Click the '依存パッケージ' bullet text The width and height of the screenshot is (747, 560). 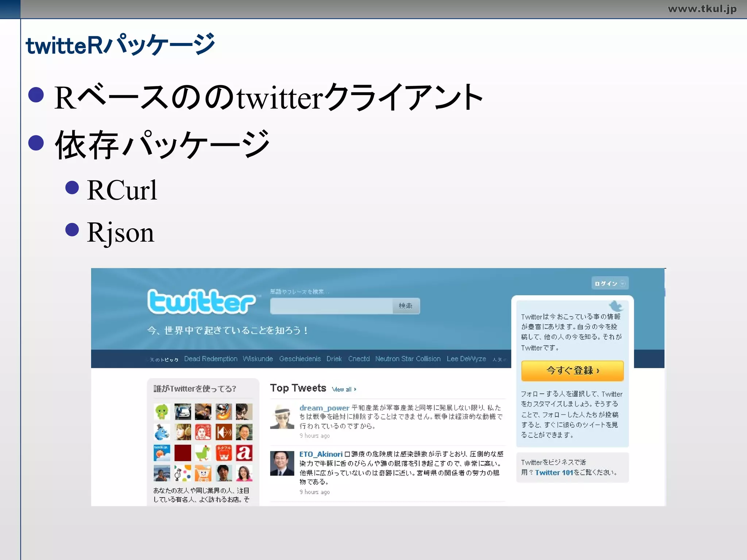coord(162,144)
